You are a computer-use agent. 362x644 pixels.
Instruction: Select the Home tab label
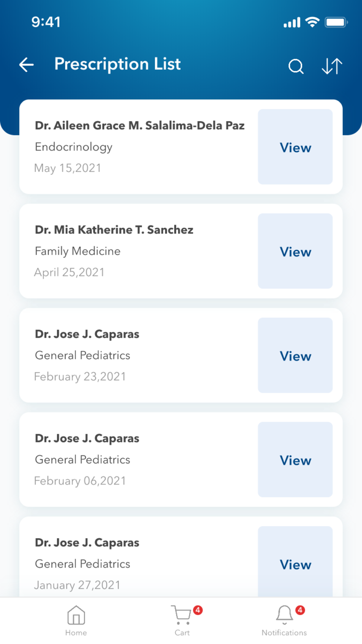tap(76, 633)
